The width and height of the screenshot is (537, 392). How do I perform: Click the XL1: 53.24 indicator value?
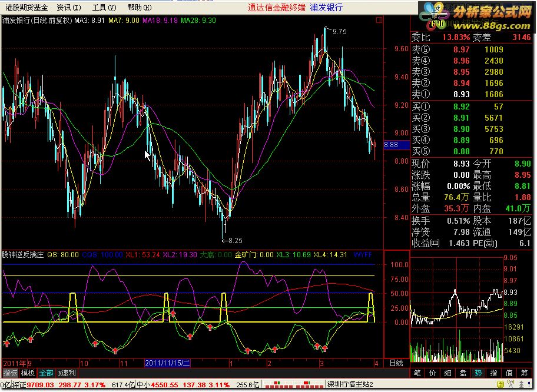coord(142,255)
